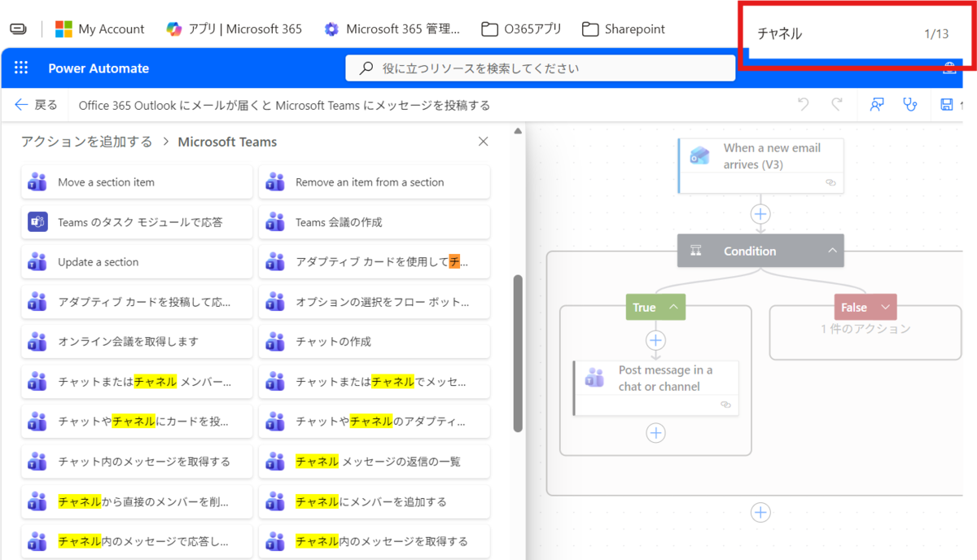Click Teams icon beside チャネル メッセージの返信の一覧

(275, 462)
